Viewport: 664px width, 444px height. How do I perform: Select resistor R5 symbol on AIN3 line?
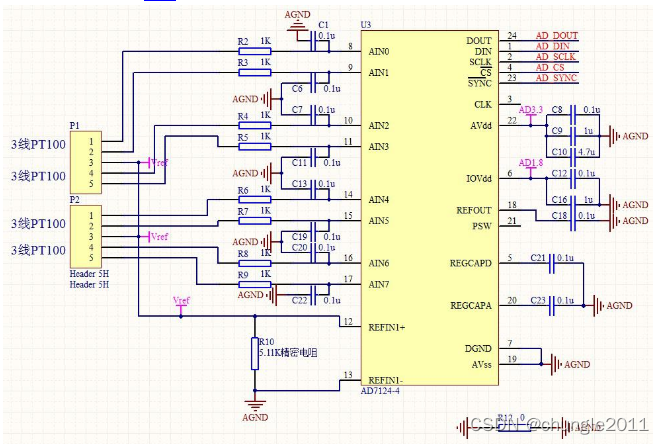coord(255,147)
